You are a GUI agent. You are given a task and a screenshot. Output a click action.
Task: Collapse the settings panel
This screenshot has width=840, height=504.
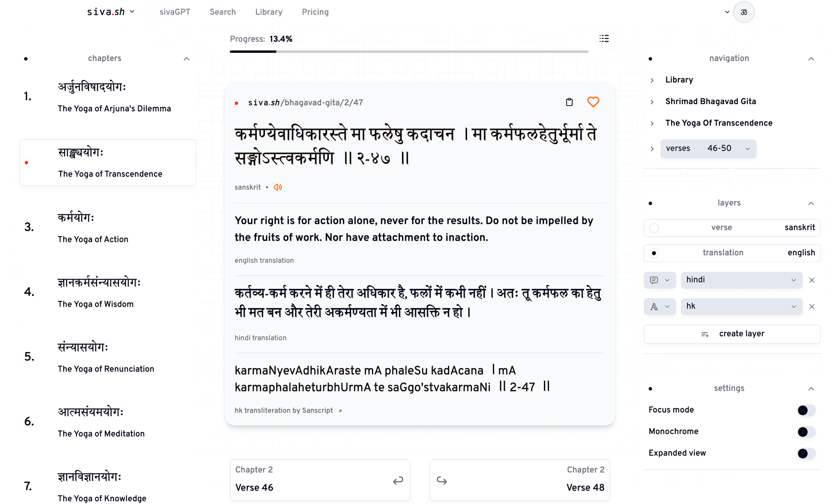coord(811,389)
